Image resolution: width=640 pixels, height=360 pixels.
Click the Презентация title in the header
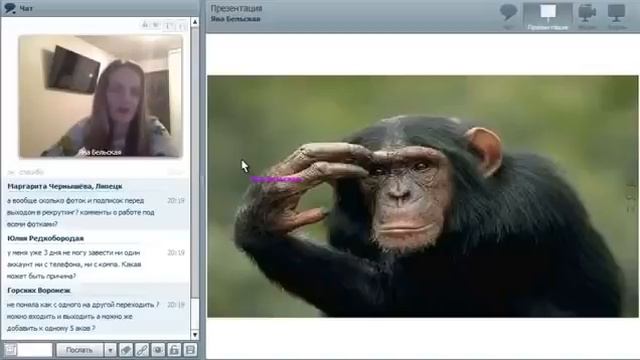point(236,8)
